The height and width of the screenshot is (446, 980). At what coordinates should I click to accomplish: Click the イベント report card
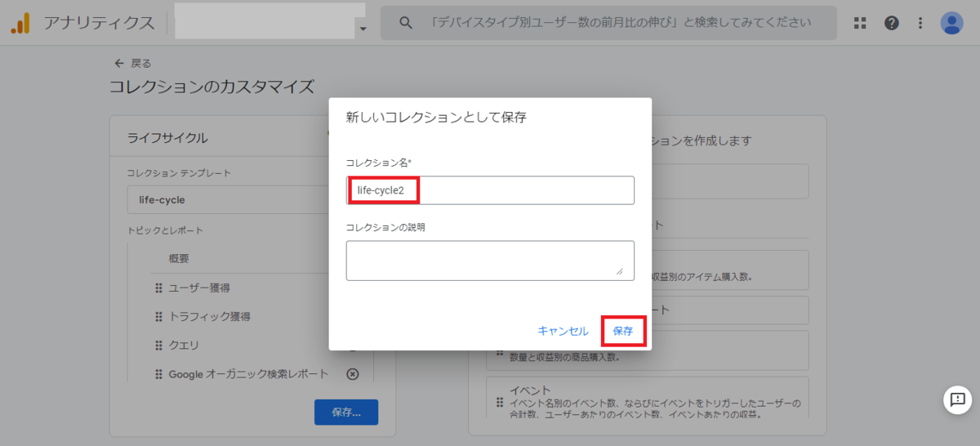[x=648, y=398]
